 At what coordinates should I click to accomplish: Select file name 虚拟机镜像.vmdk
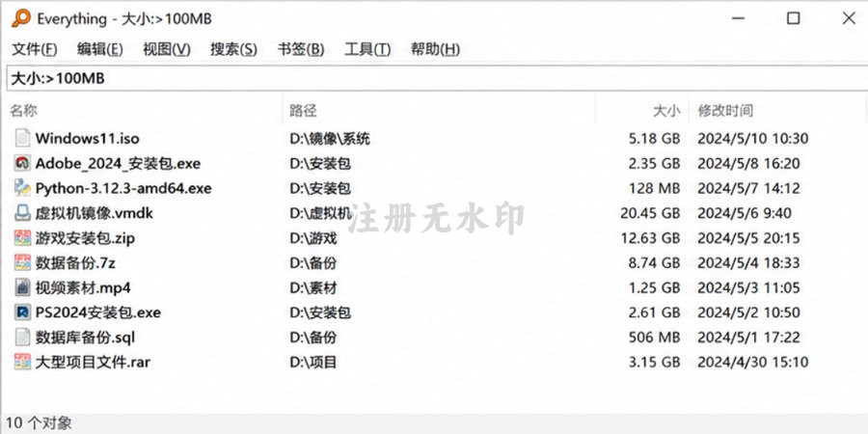tap(95, 213)
